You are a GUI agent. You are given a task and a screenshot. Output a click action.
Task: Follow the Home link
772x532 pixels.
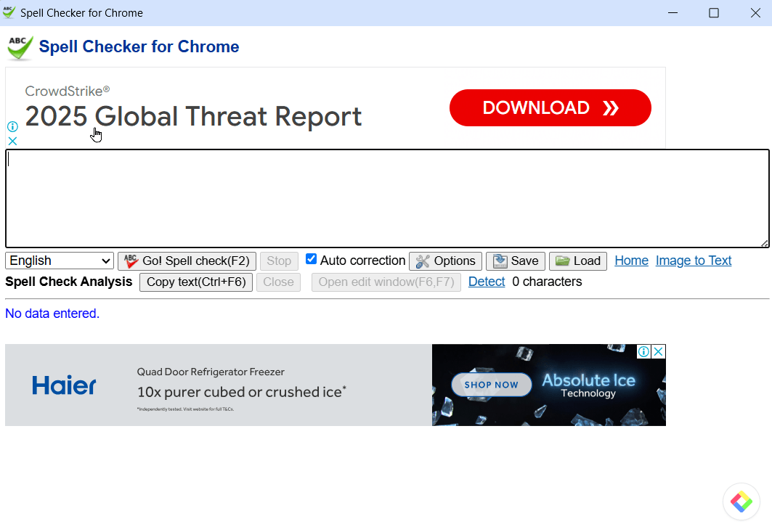click(632, 261)
